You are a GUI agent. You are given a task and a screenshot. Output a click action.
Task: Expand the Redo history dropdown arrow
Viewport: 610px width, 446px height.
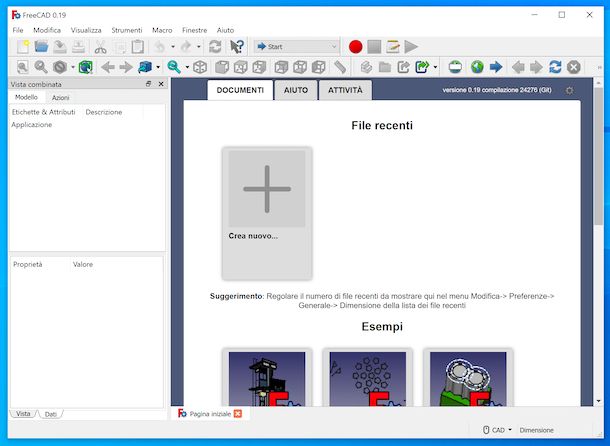tap(199, 47)
